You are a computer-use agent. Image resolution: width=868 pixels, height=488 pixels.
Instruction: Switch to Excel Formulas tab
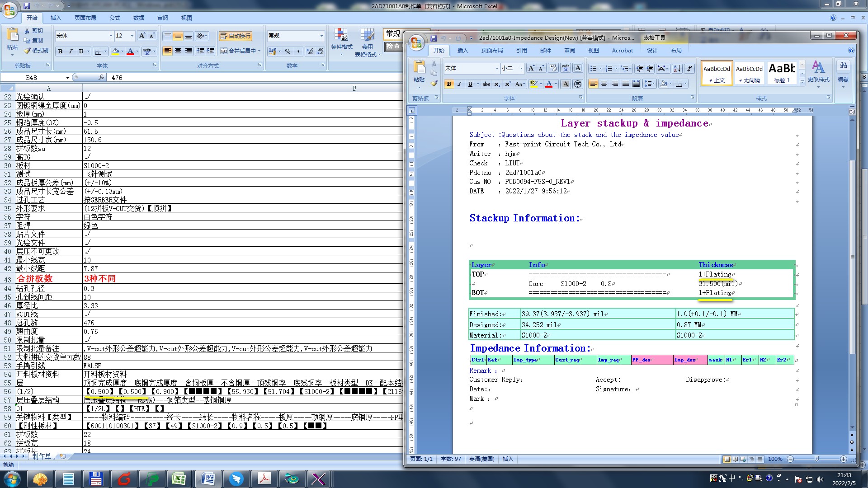115,18
